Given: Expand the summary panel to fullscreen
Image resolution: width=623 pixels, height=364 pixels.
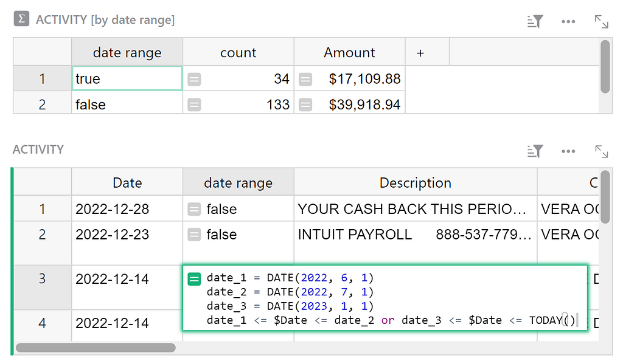Looking at the screenshot, I should [600, 21].
